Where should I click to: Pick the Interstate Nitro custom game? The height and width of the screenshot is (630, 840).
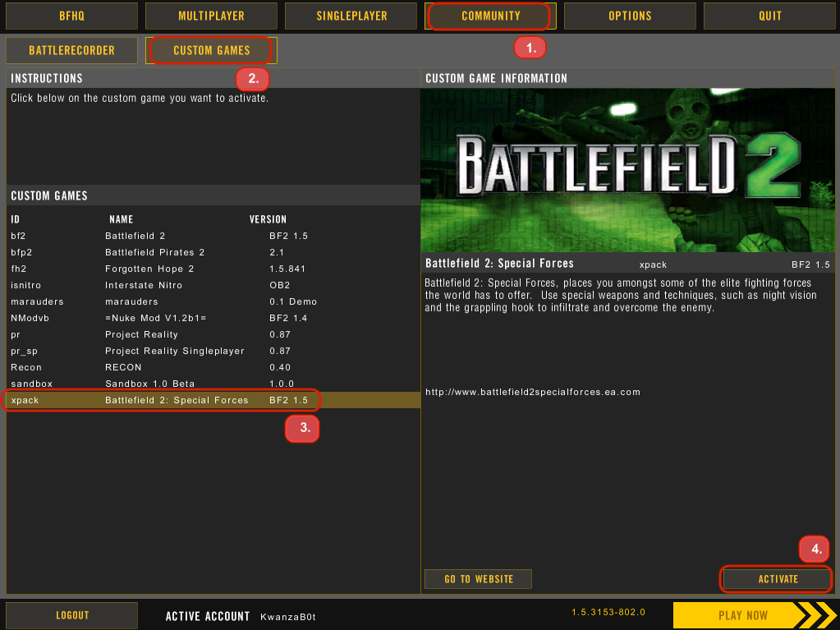[213, 285]
